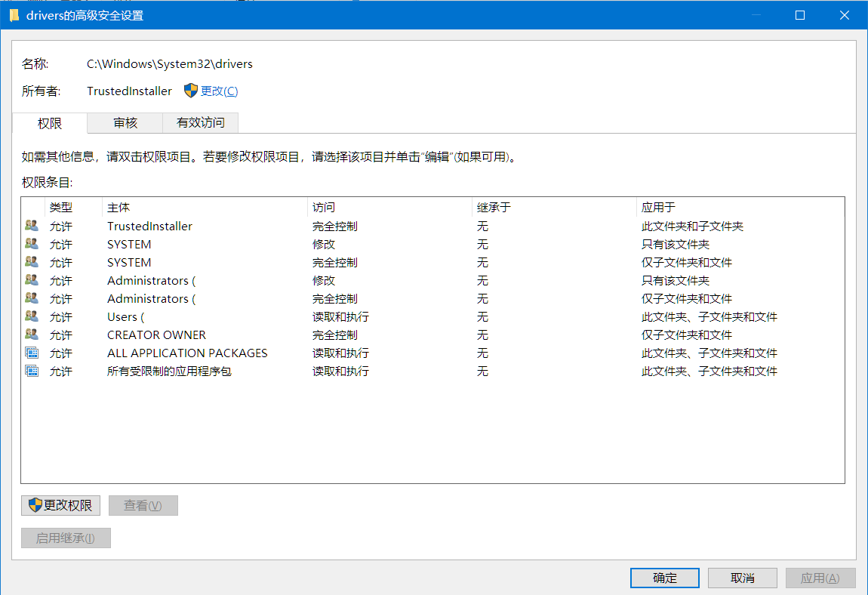This screenshot has width=868, height=595.
Task: Click the group icon beside SYSTEM 修改 entry
Action: pos(30,243)
